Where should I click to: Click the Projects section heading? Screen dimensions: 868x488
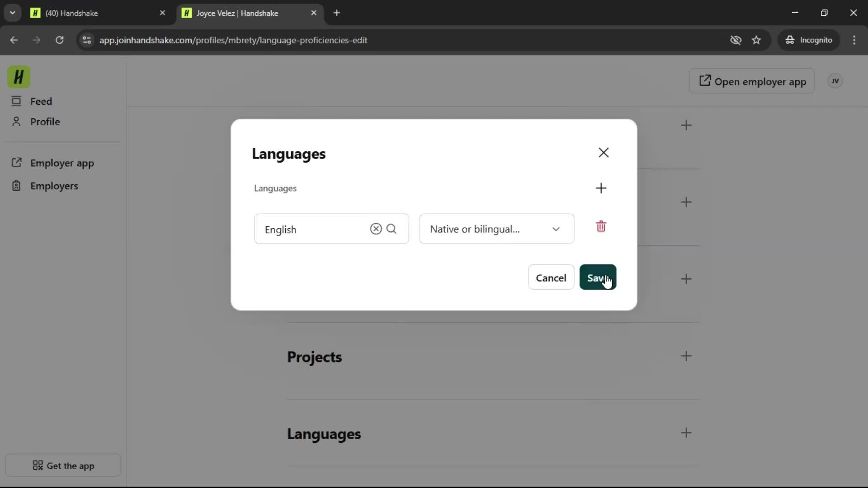314,357
